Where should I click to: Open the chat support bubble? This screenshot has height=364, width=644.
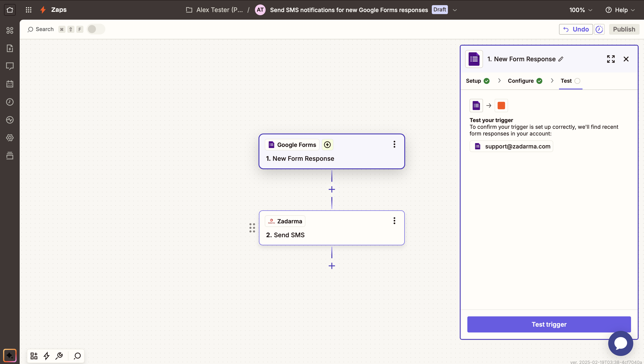(621, 343)
